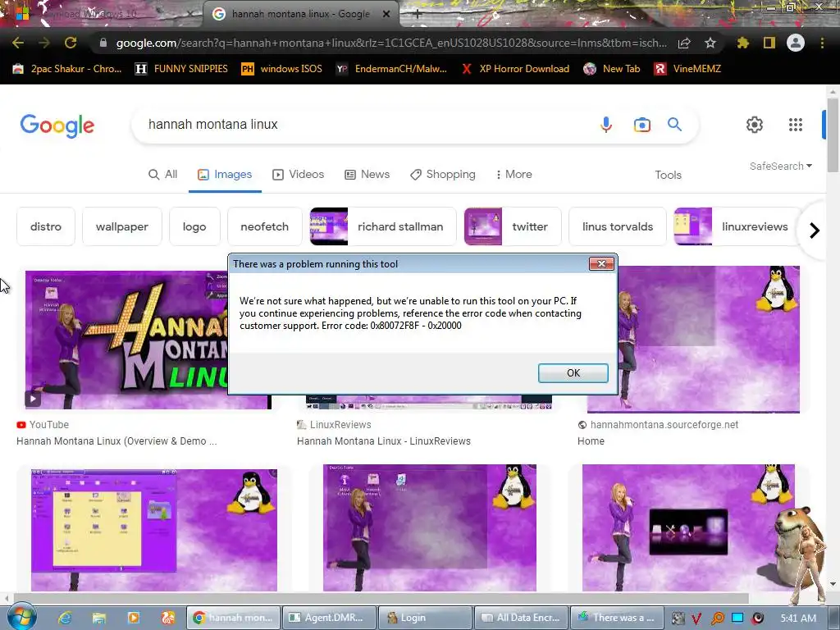This screenshot has height=630, width=840.
Task: Select the linuxreviews filter chip
Action: [x=737, y=226]
